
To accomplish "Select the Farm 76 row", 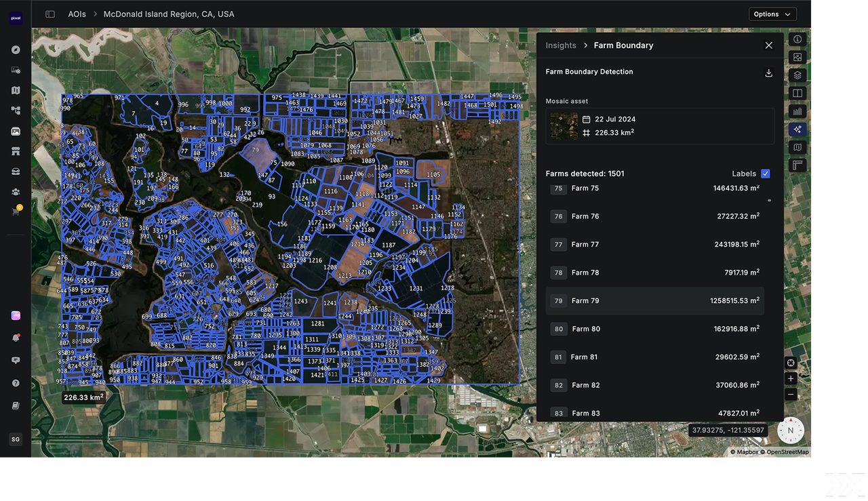I will click(x=655, y=216).
